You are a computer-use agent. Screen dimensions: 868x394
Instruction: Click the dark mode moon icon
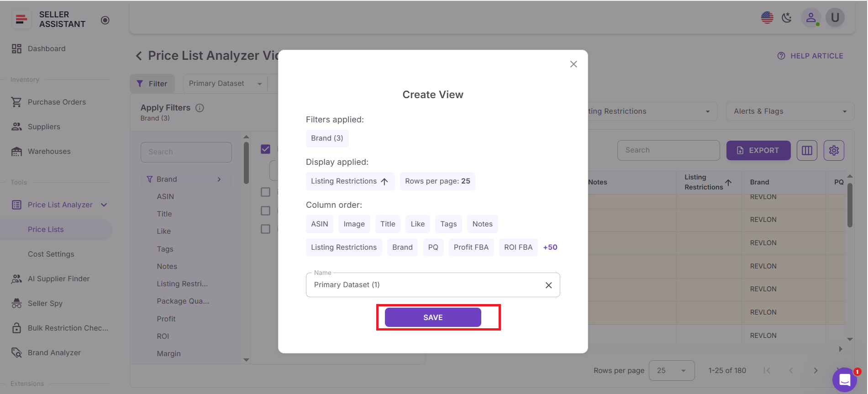pos(786,18)
